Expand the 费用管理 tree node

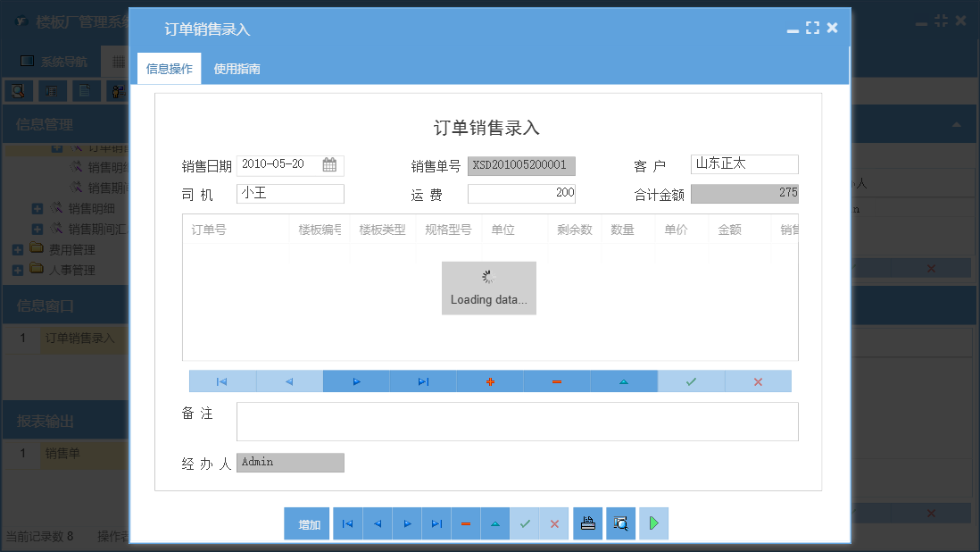[16, 249]
